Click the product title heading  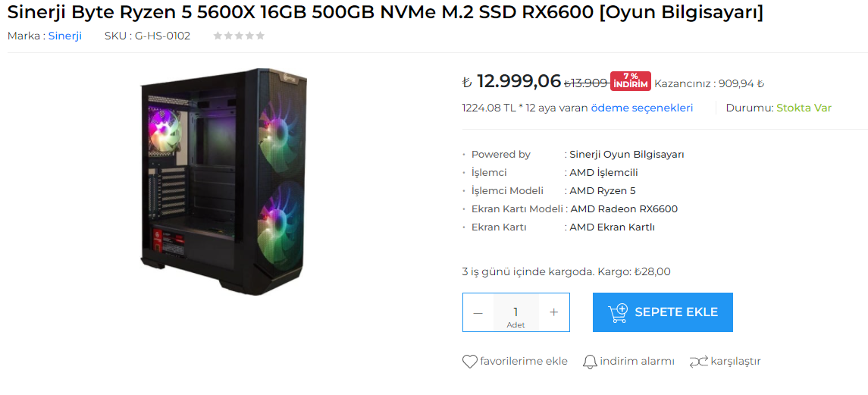coord(385,12)
